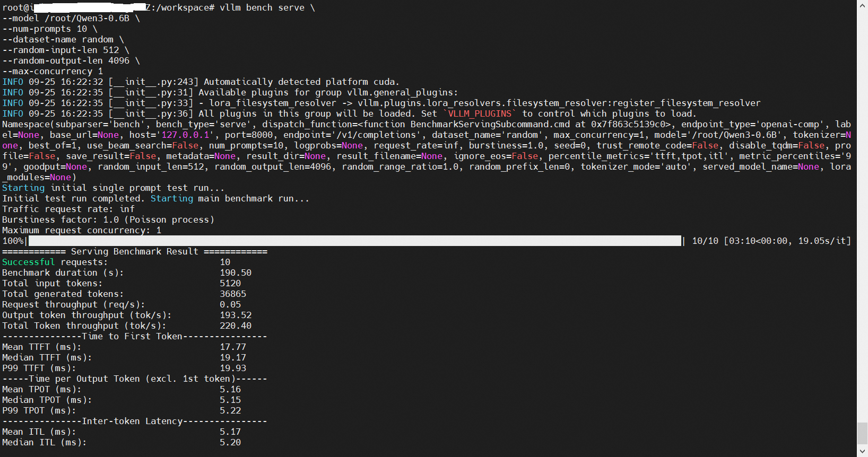This screenshot has height=457, width=868.
Task: Click the 'Mean TTFT (ms):' label
Action: point(42,347)
